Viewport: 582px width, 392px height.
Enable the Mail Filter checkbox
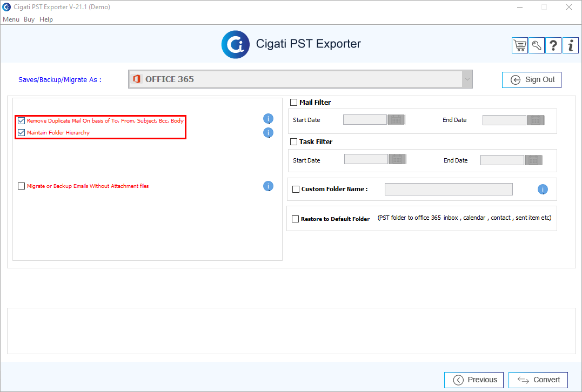tap(293, 102)
